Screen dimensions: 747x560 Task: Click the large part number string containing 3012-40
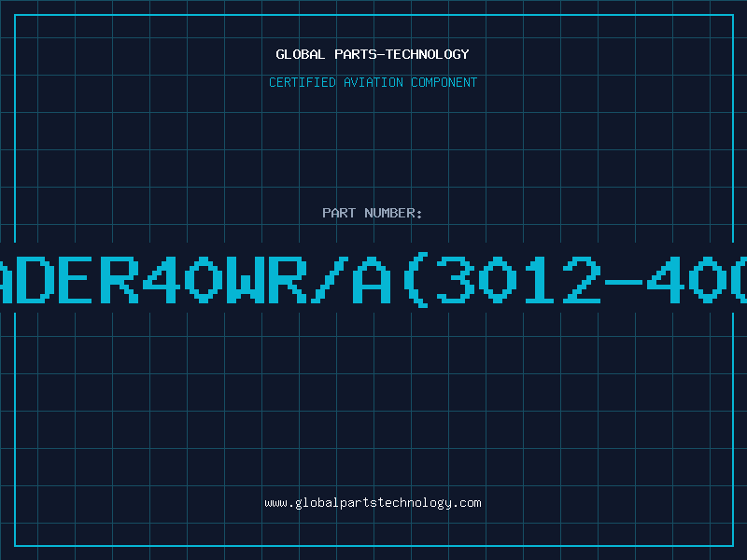point(373,281)
